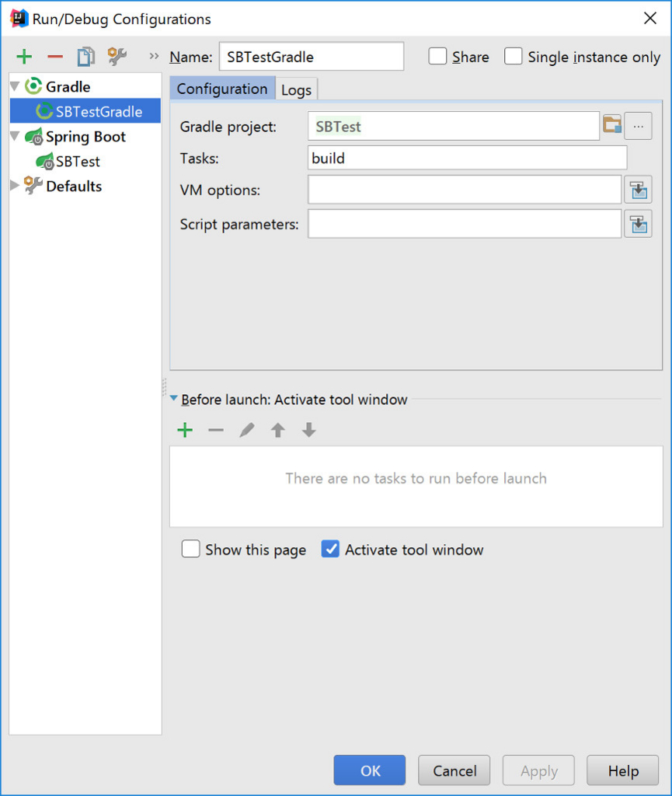Click the Gradle category icon

tap(33, 86)
